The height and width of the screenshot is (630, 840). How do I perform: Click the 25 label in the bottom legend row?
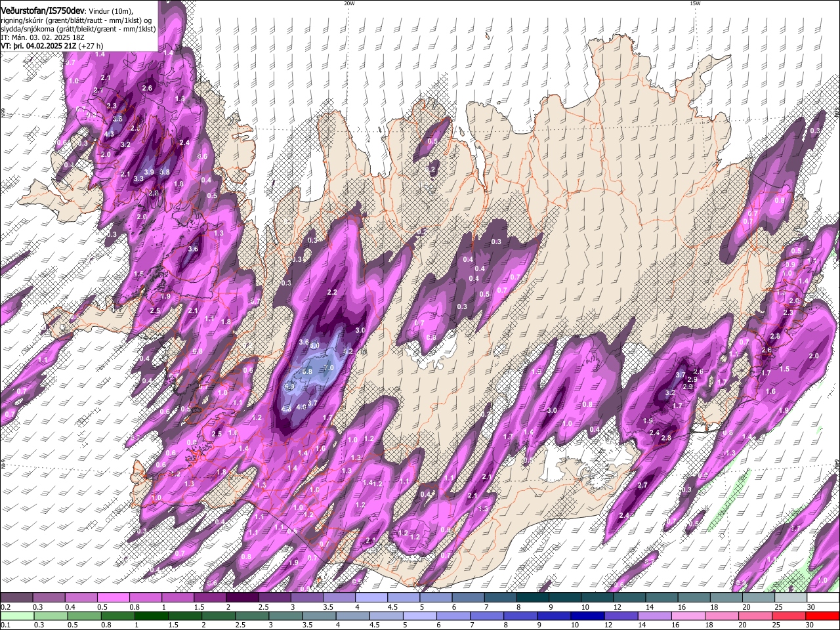(776, 625)
